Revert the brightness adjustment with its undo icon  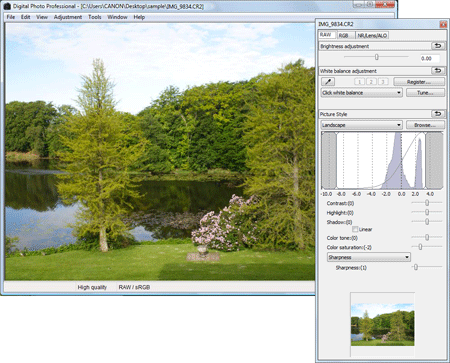tap(438, 46)
